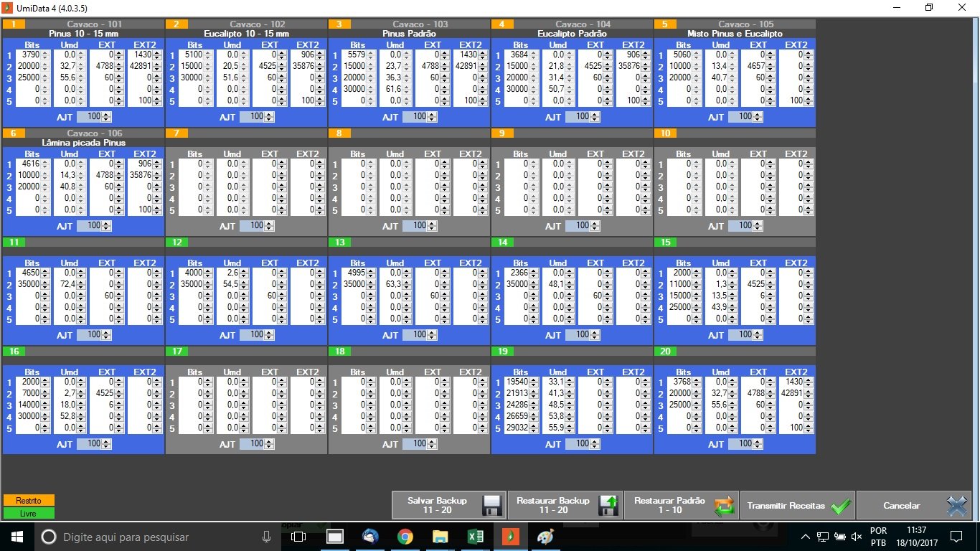The width and height of the screenshot is (980, 551).
Task: Click the UmiData orange taskbar icon
Action: 510,537
